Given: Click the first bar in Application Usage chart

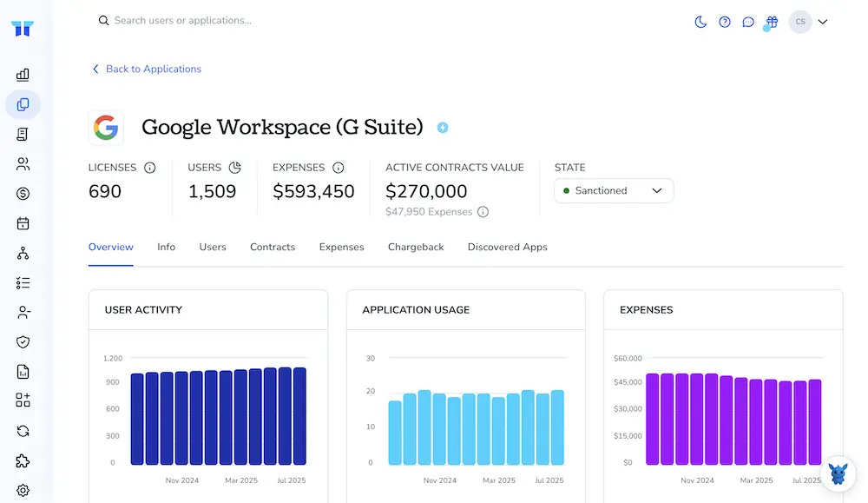Looking at the screenshot, I should (395, 433).
